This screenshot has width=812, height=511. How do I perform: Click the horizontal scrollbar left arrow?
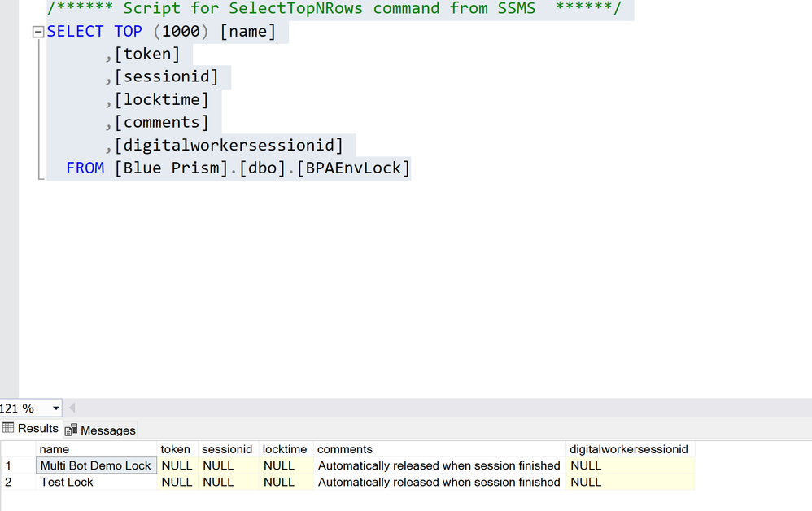click(72, 408)
